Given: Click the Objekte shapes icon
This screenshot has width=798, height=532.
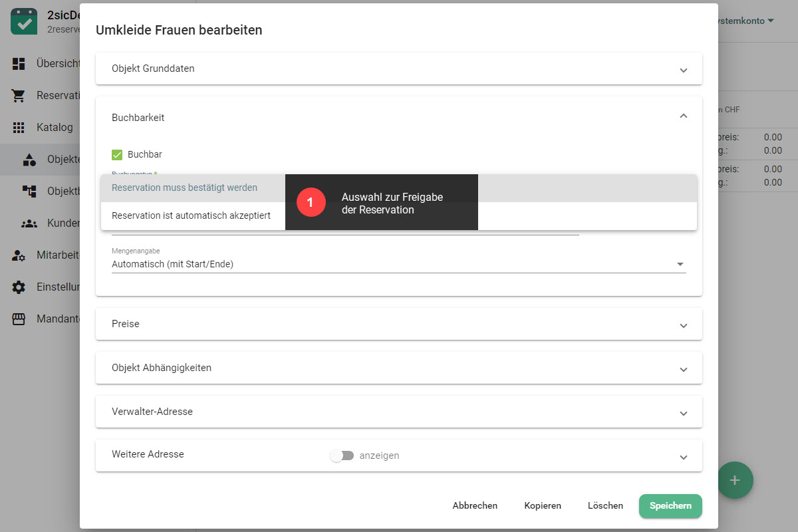Looking at the screenshot, I should [x=29, y=160].
